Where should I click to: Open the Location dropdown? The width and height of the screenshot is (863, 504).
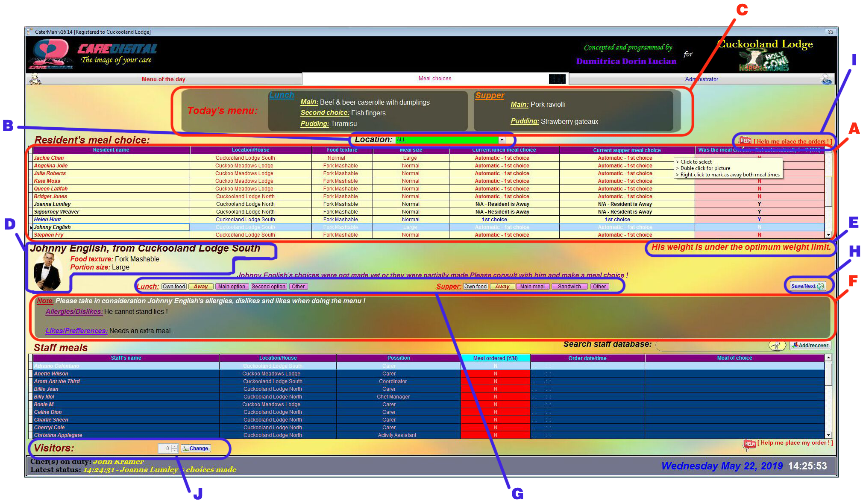point(502,140)
